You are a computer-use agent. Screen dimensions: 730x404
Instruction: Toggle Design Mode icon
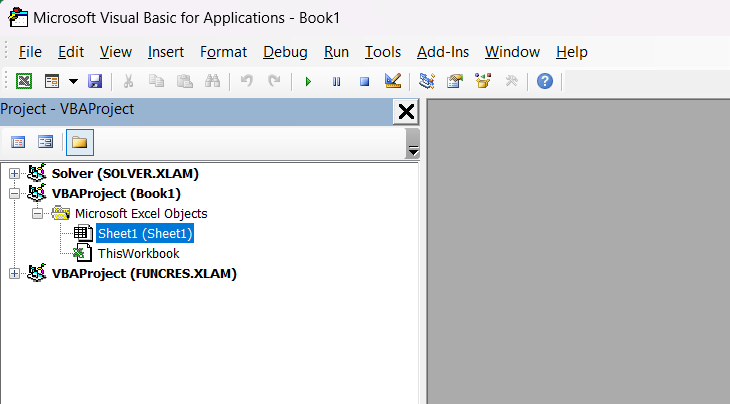393,81
